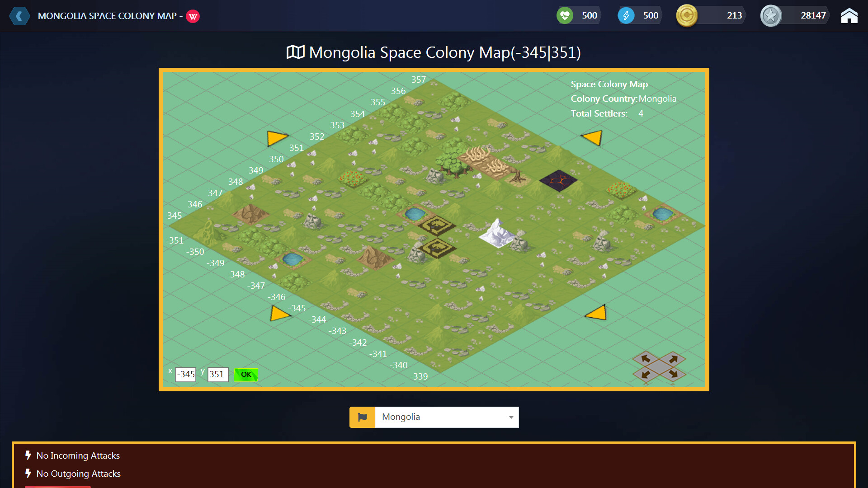Click the x coordinate input showing -345
The height and width of the screenshot is (488, 868).
185,375
